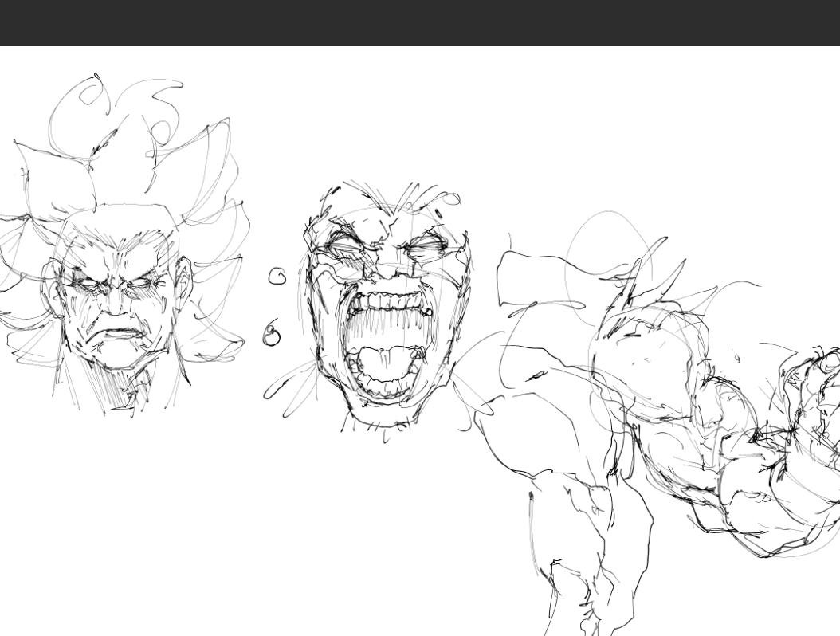This screenshot has height=636, width=840.
Task: Click the frowning spiky-haired face sketch
Action: [122, 246]
